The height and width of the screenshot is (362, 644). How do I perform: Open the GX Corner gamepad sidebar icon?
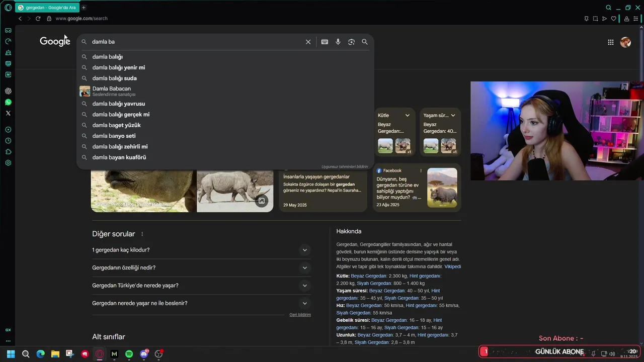[8, 30]
